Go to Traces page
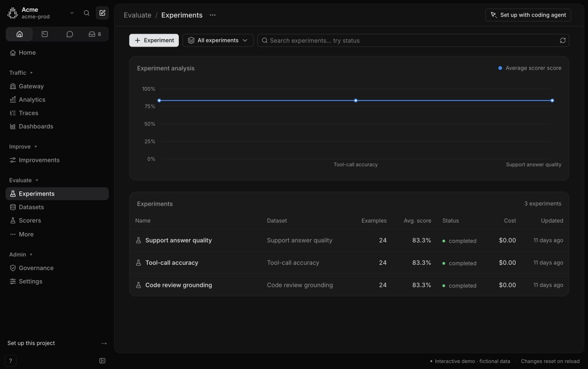The image size is (588, 369). (x=57, y=113)
